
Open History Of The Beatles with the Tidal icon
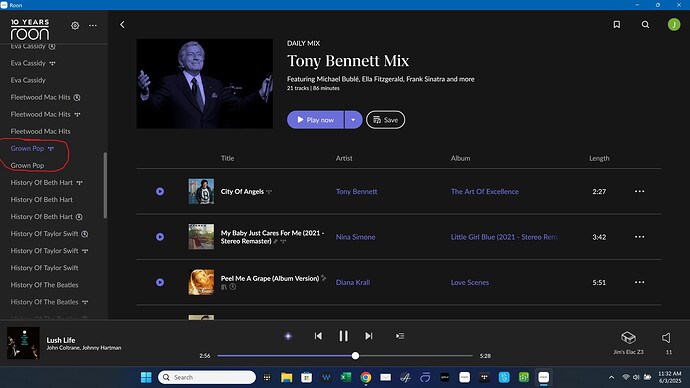(x=49, y=302)
